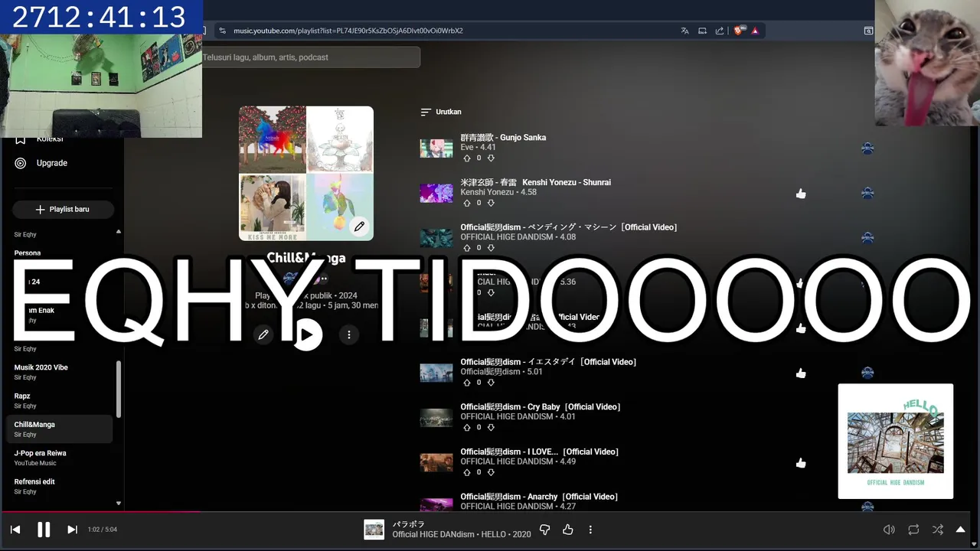Create a new playlist with Playlist baru
The height and width of the screenshot is (551, 980).
[x=63, y=210]
